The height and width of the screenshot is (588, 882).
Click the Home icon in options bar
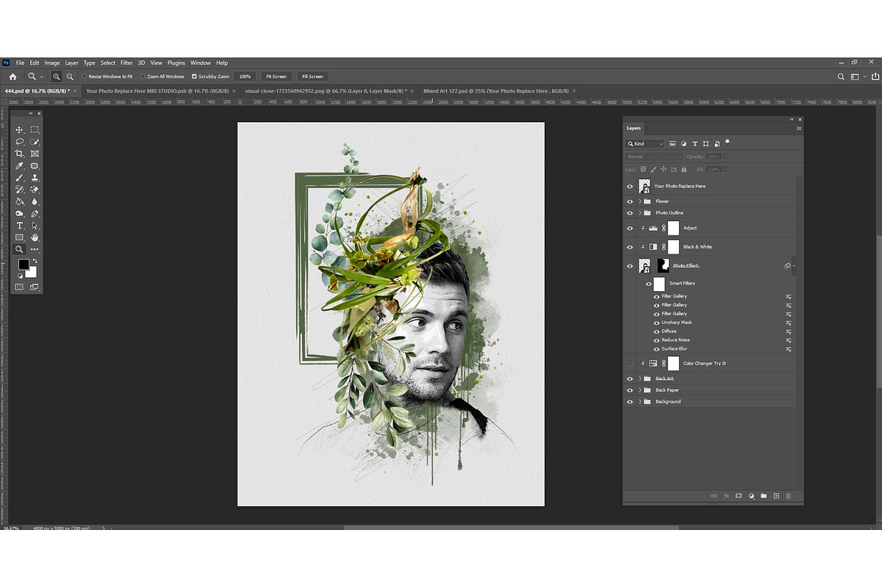pos(12,76)
